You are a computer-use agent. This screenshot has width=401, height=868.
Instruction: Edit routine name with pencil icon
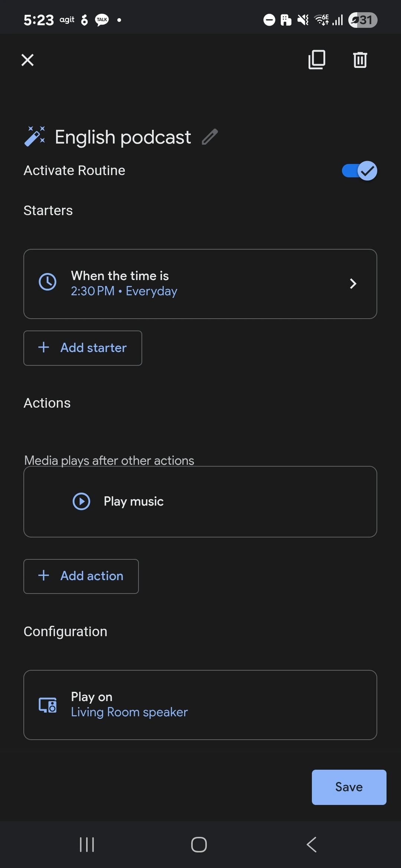(210, 137)
